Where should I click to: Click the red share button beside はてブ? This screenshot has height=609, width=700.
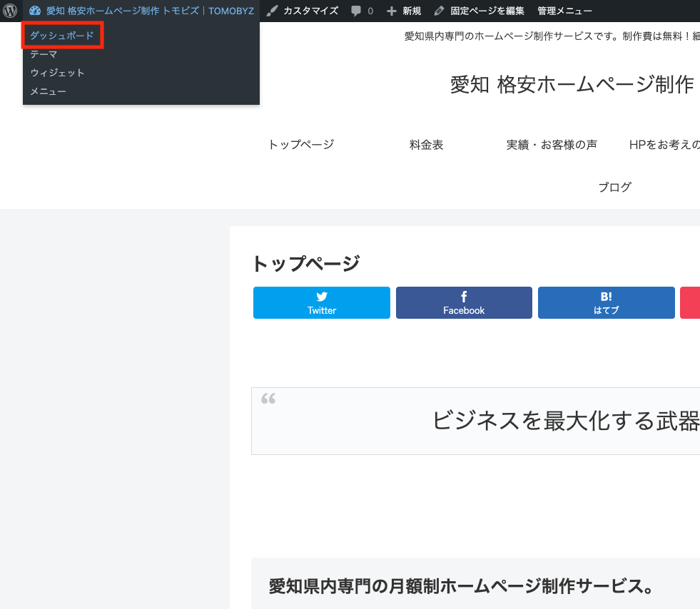(690, 302)
